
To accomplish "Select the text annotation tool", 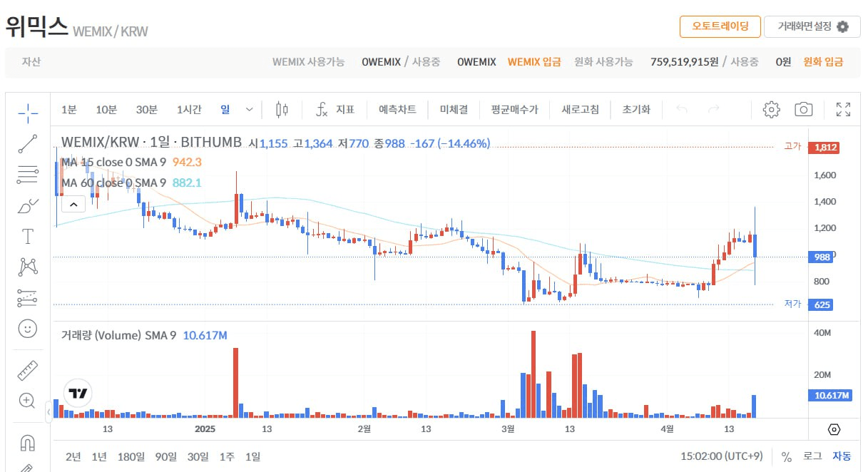I will pyautogui.click(x=28, y=236).
